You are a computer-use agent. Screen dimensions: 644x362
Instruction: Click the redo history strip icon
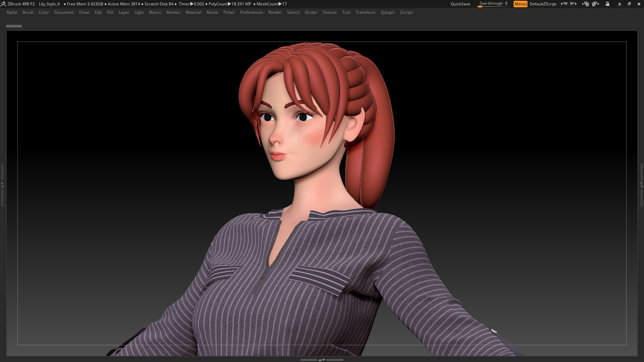click(x=574, y=4)
